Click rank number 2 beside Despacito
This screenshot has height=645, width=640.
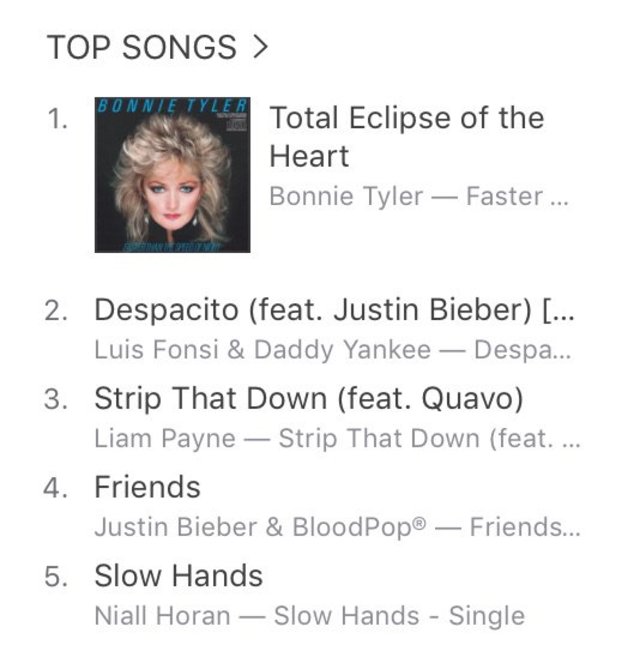(x=57, y=311)
